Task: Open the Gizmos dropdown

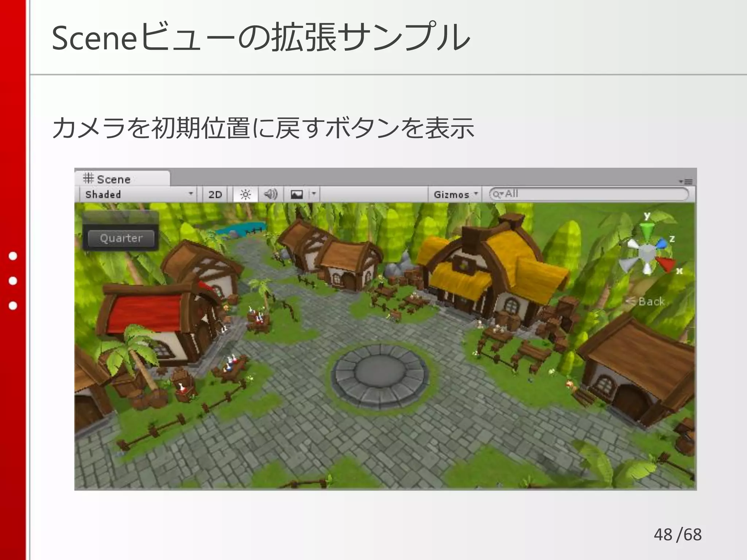Action: click(x=455, y=194)
